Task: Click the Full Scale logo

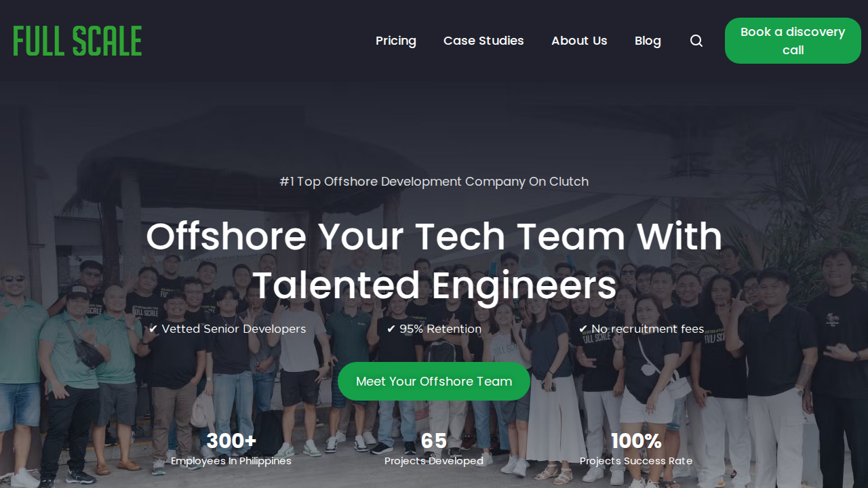Action: (77, 41)
